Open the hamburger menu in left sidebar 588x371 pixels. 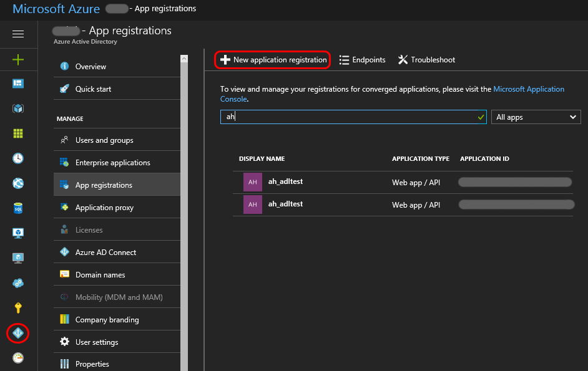pyautogui.click(x=18, y=34)
